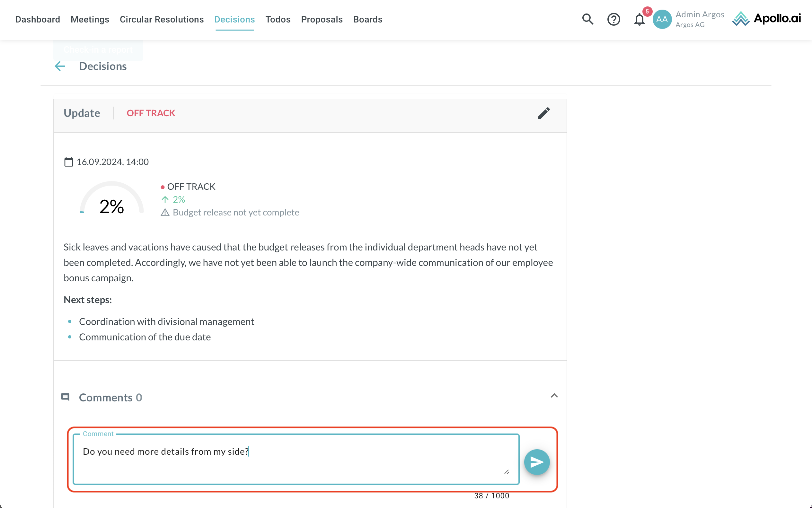Open the Proposals tab

322,20
